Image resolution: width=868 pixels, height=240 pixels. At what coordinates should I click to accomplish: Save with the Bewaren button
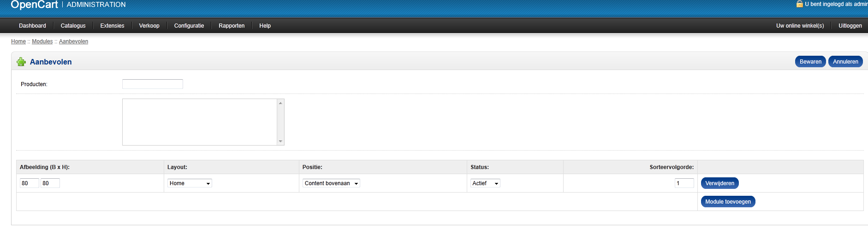pyautogui.click(x=810, y=62)
